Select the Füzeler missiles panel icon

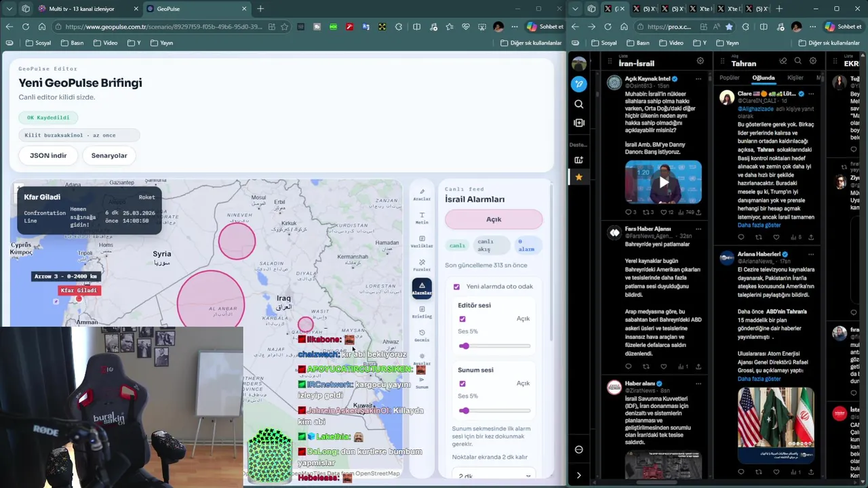422,265
